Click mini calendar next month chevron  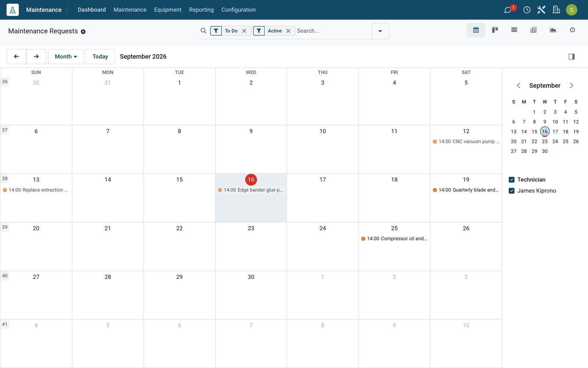[x=571, y=86]
